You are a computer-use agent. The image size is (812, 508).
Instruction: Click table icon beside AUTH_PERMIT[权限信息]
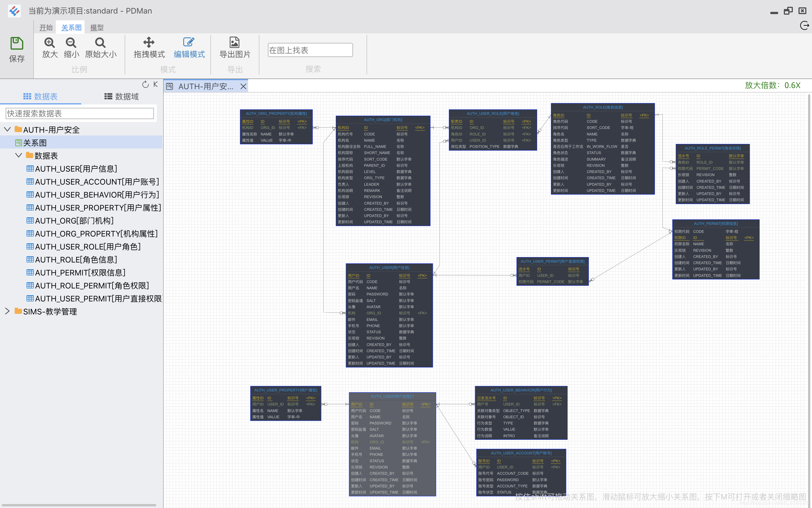click(30, 272)
